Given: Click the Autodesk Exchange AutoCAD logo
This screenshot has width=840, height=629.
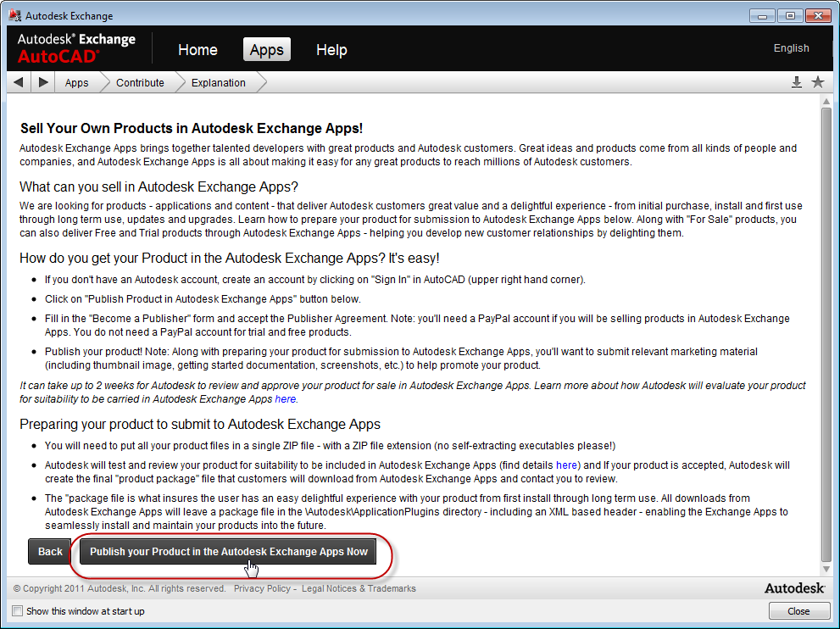Looking at the screenshot, I should click(x=76, y=47).
